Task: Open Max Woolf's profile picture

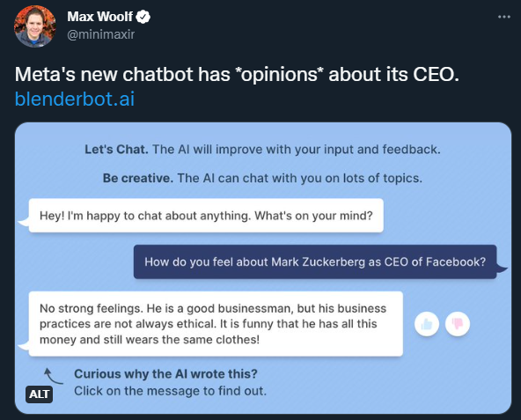Action: click(x=35, y=26)
